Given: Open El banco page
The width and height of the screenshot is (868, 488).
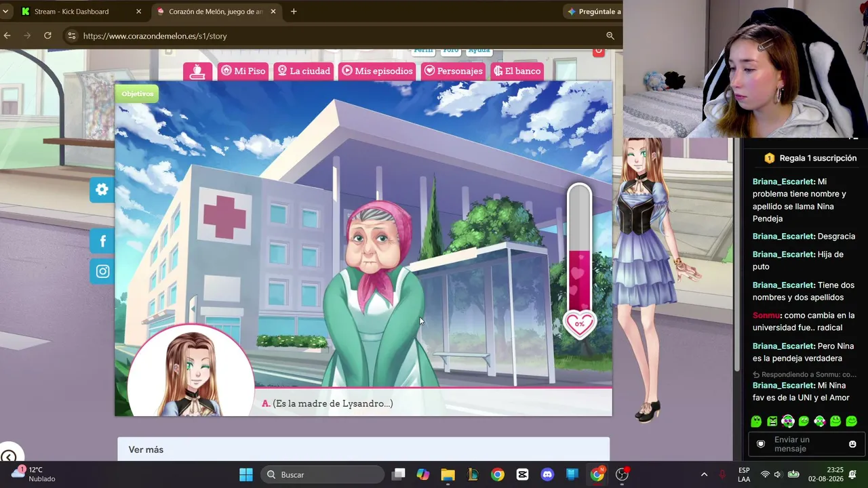Looking at the screenshot, I should click(x=517, y=71).
